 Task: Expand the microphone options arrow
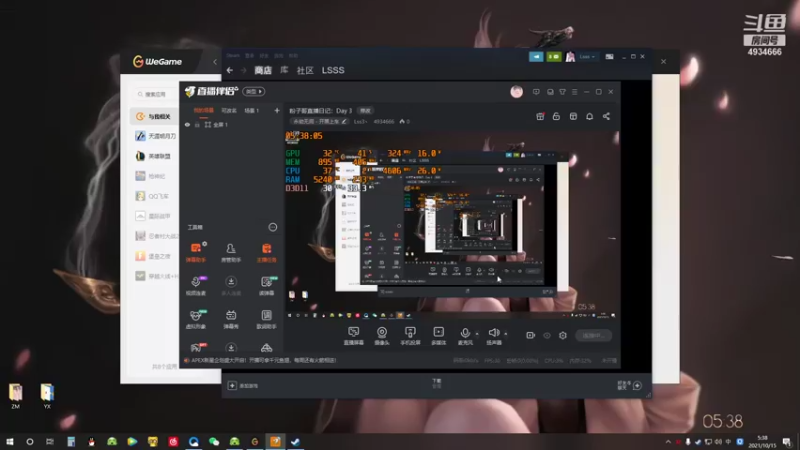(477, 334)
